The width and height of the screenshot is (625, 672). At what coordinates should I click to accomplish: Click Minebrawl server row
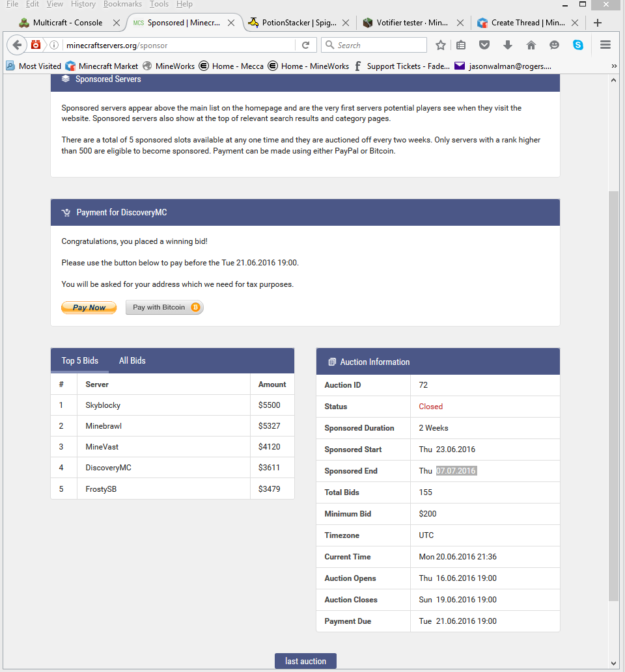173,426
